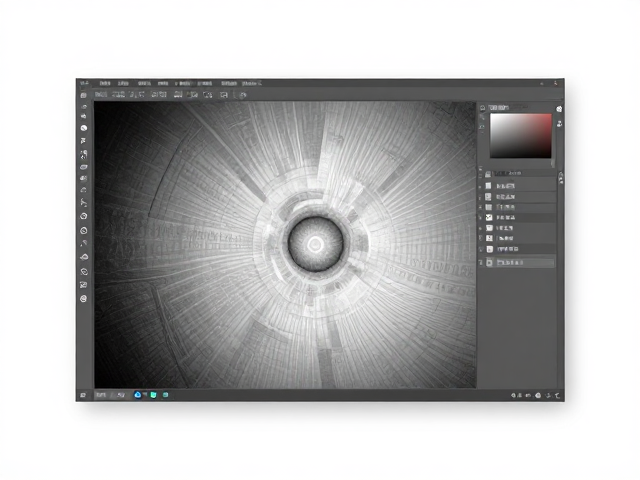Pick a color in the red gradient field
The image size is (640, 480).
(x=520, y=136)
